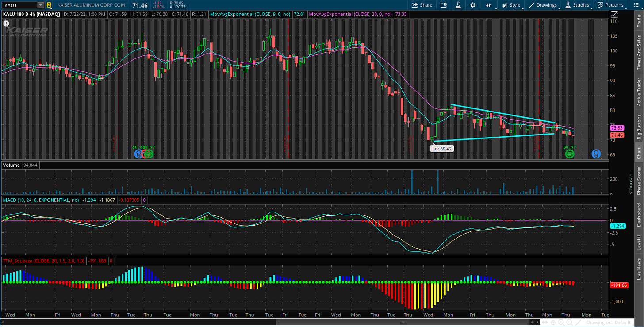Switch to Times And Sales side tab

[639, 53]
